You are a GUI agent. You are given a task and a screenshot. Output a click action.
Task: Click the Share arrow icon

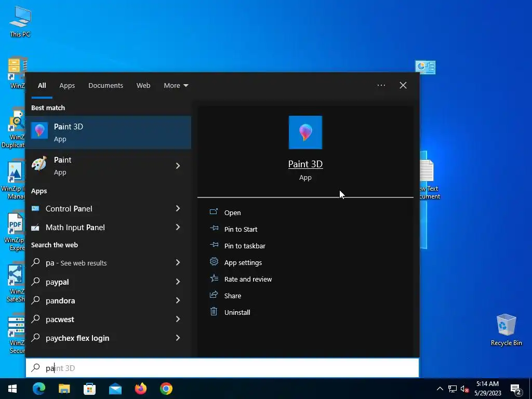tap(214, 295)
